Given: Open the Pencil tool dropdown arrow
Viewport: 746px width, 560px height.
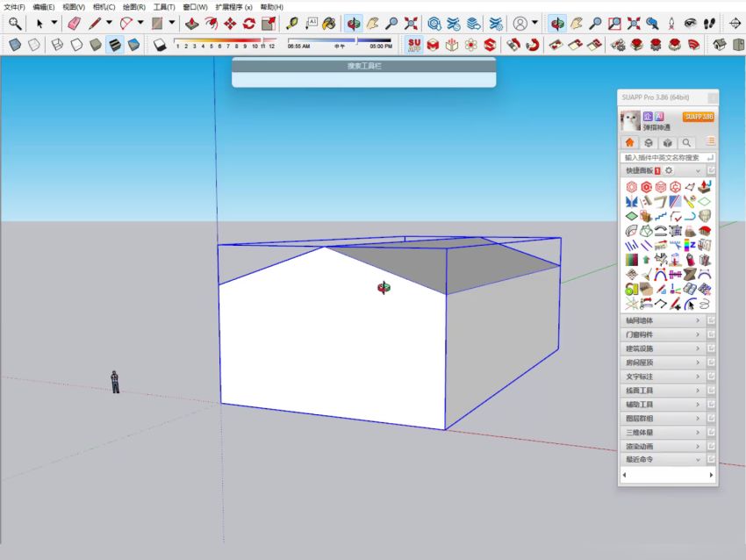Looking at the screenshot, I should (109, 23).
